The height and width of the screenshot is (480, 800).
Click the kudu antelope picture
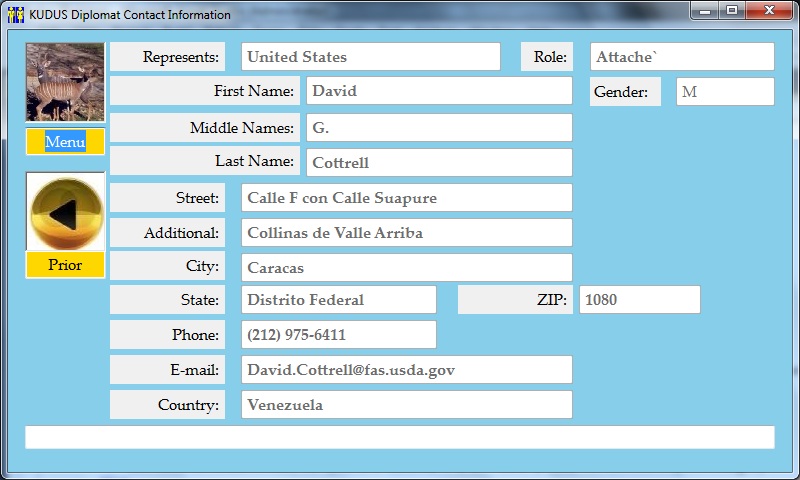pos(65,82)
